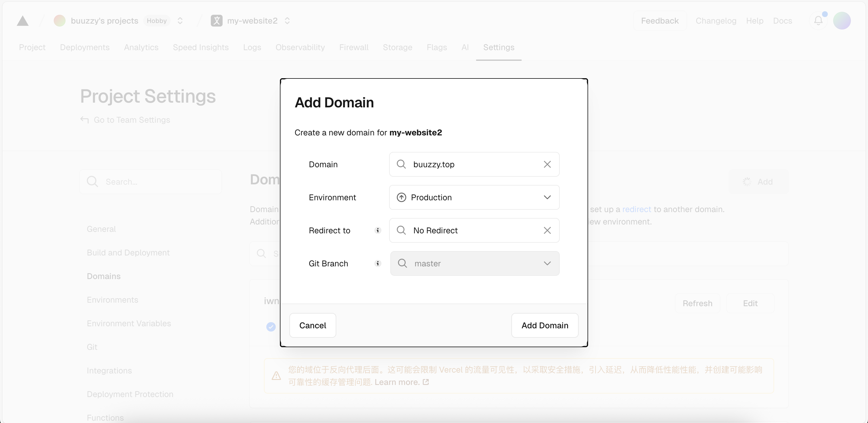The height and width of the screenshot is (423, 868).
Task: Open the Help link
Action: click(755, 21)
